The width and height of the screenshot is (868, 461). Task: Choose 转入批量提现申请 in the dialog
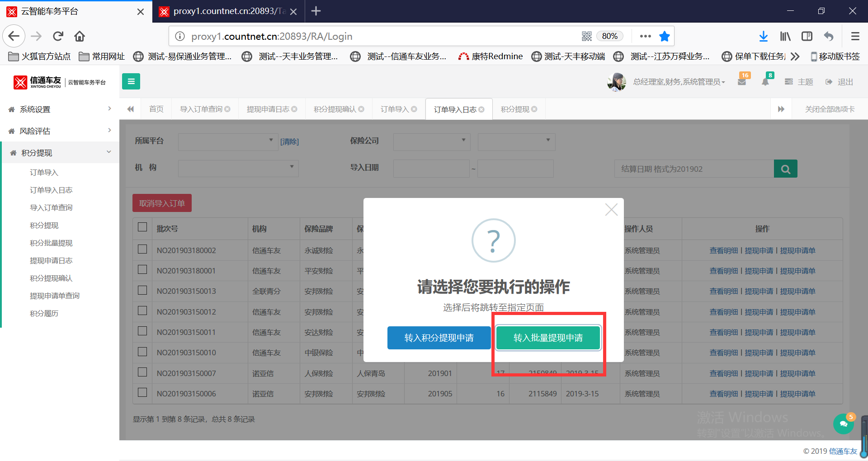pos(548,338)
